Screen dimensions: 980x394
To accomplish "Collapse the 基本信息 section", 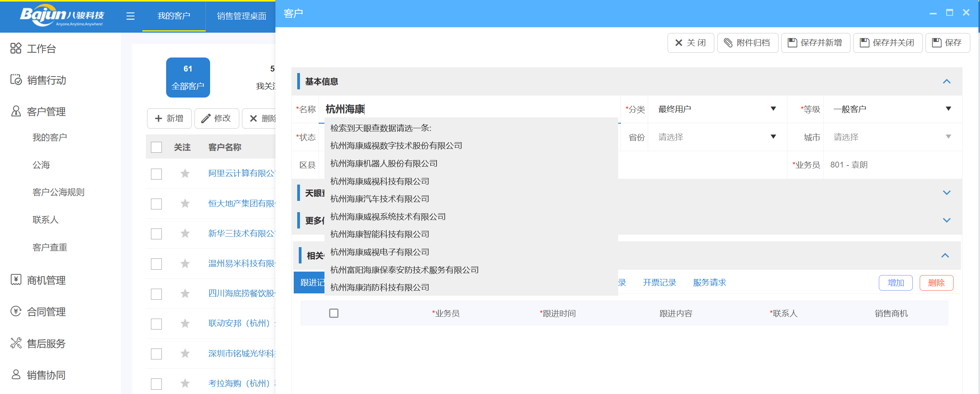I will [947, 81].
